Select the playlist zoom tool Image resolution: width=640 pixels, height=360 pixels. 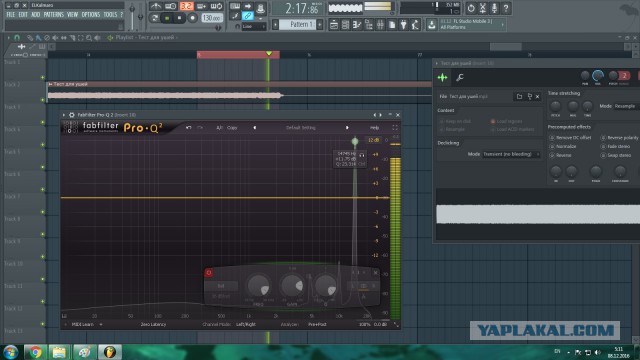coord(89,38)
